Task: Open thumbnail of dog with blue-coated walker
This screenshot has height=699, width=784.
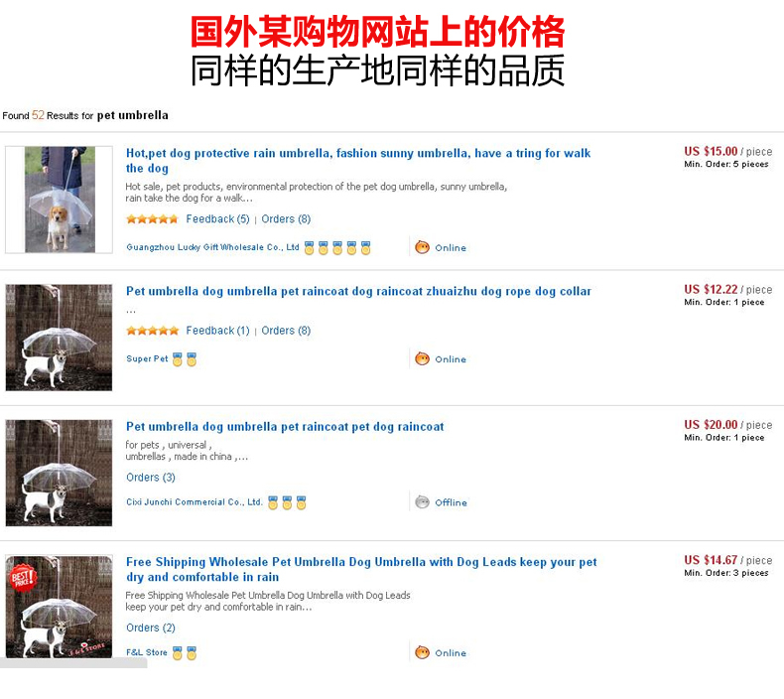Action: click(x=59, y=200)
